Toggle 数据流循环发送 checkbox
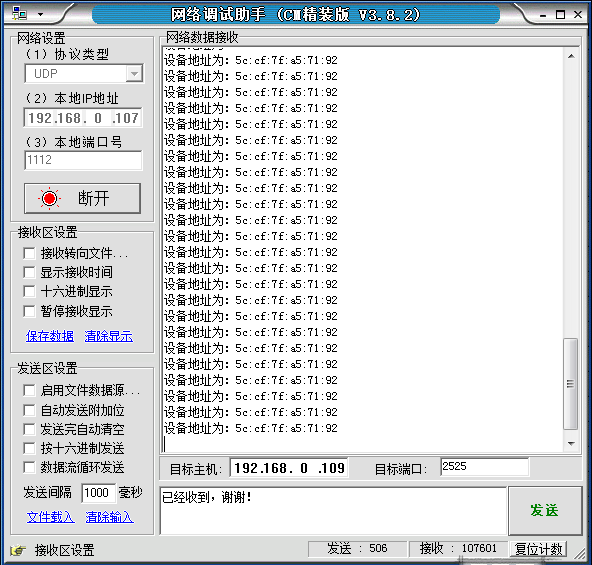This screenshot has width=592, height=565. 29,468
